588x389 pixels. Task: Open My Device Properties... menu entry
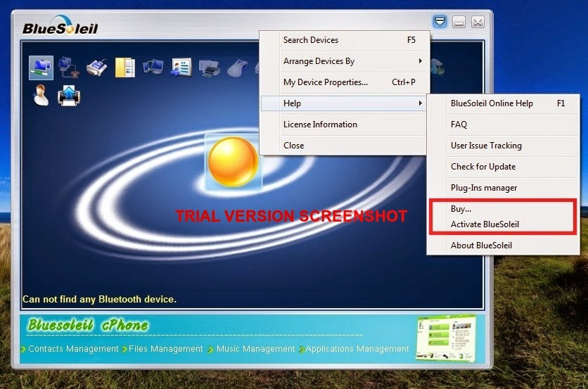point(344,82)
